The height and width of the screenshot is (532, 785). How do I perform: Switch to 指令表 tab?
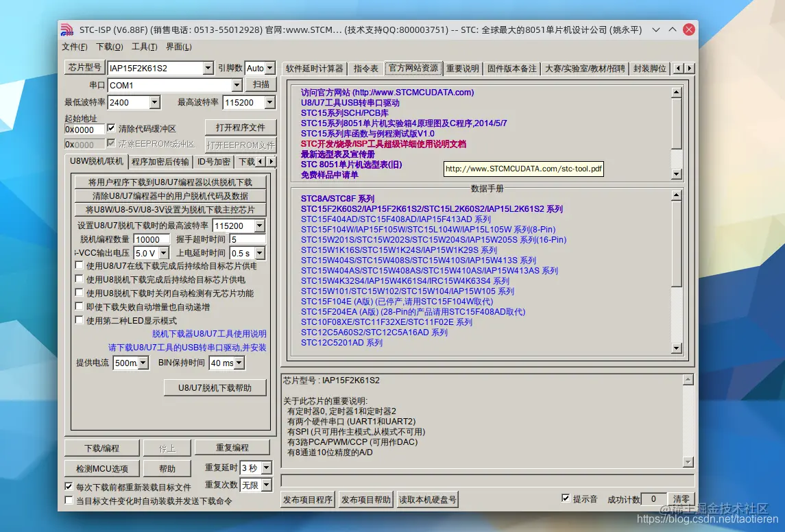click(x=366, y=69)
